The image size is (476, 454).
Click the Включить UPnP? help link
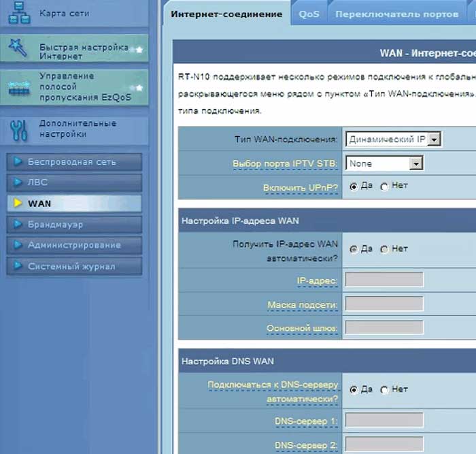pyautogui.click(x=301, y=188)
